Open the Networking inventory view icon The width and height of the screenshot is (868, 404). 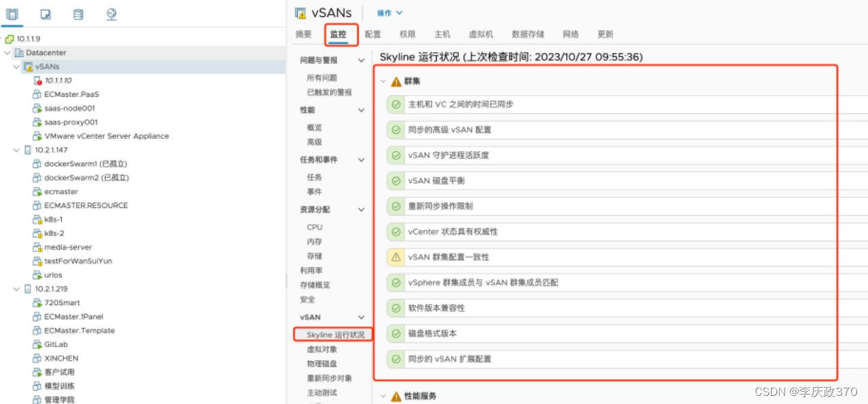pos(112,14)
